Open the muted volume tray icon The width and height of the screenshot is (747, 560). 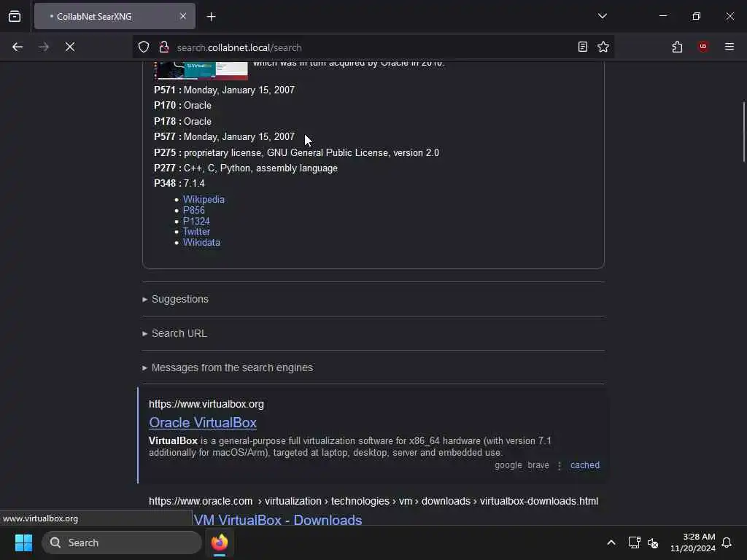click(653, 542)
